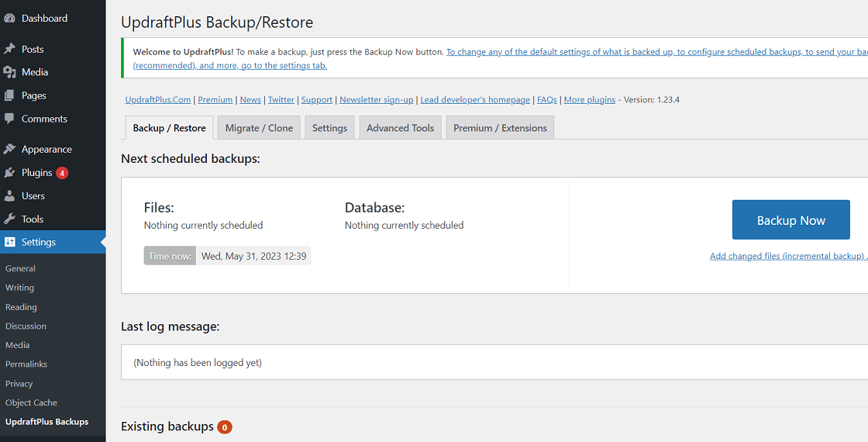Image resolution: width=868 pixels, height=442 pixels.
Task: Click the date Wed, May 31, 2023 12:39
Action: coord(253,256)
